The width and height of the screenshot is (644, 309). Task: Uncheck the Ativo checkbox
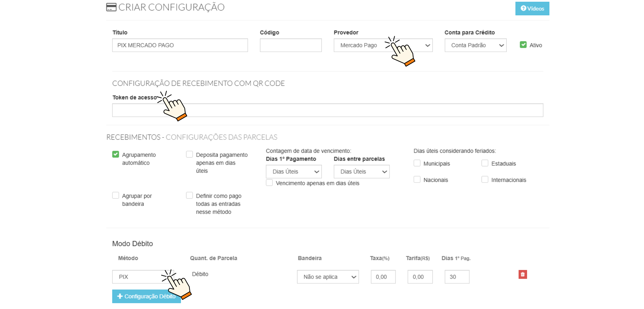click(523, 45)
